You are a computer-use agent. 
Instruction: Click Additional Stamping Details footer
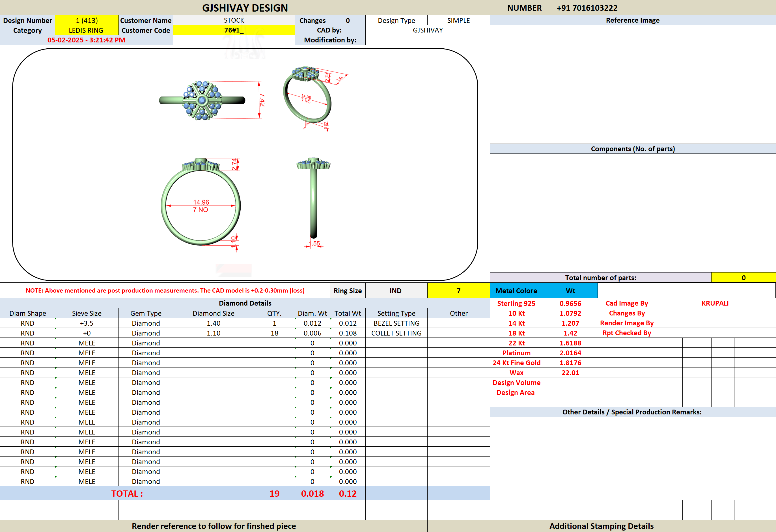pyautogui.click(x=601, y=526)
